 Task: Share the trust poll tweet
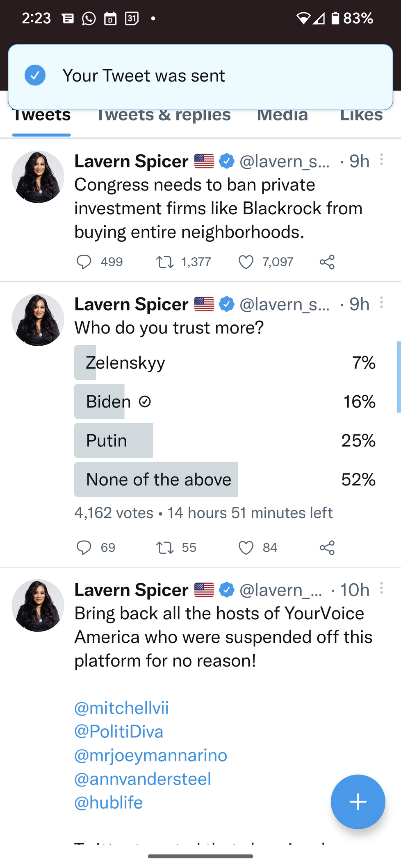(327, 548)
